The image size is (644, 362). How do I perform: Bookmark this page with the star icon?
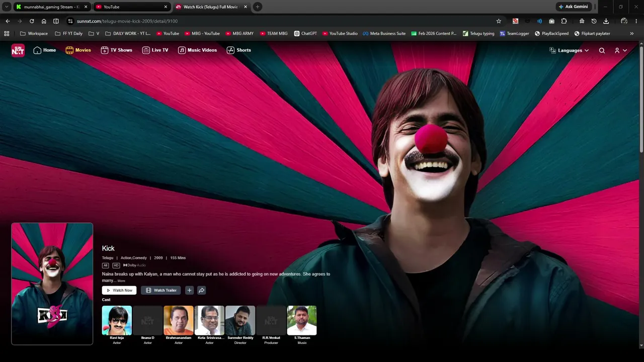(499, 21)
